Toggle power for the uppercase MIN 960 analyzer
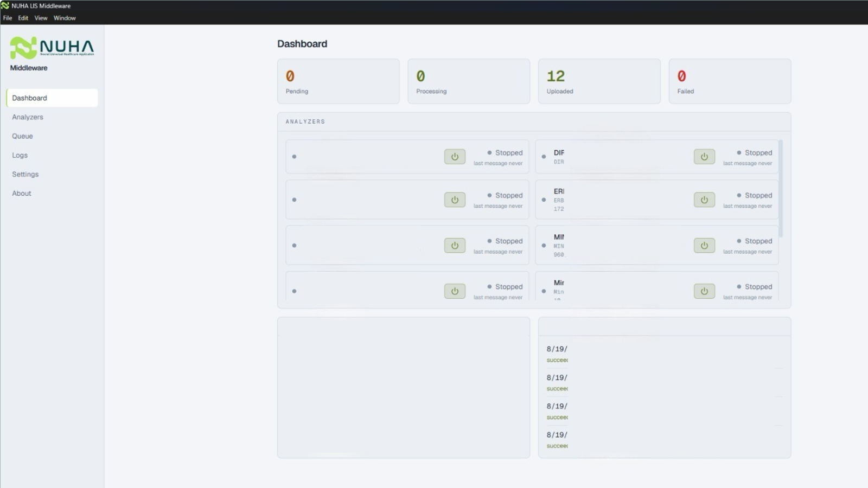The width and height of the screenshot is (868, 488). click(704, 245)
